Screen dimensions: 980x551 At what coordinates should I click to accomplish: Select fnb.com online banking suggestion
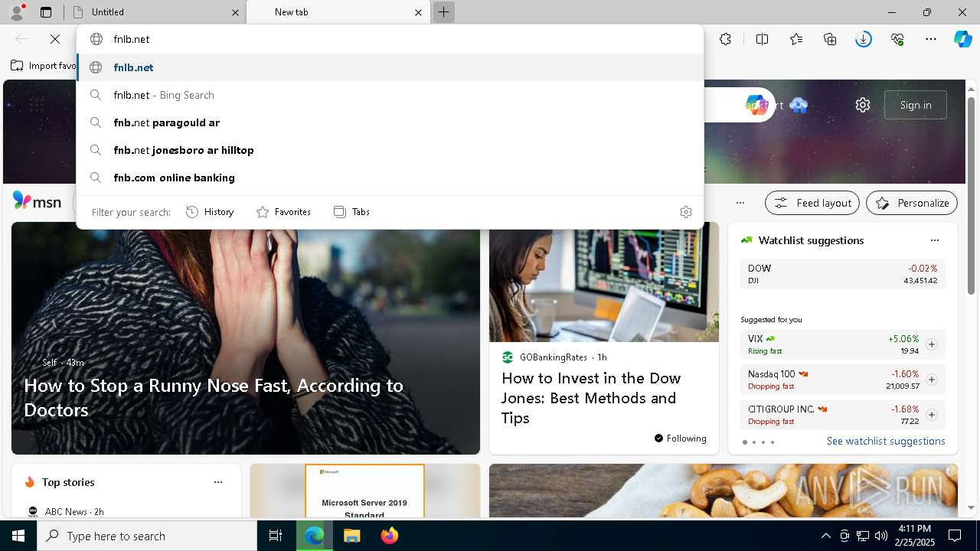[x=390, y=178]
